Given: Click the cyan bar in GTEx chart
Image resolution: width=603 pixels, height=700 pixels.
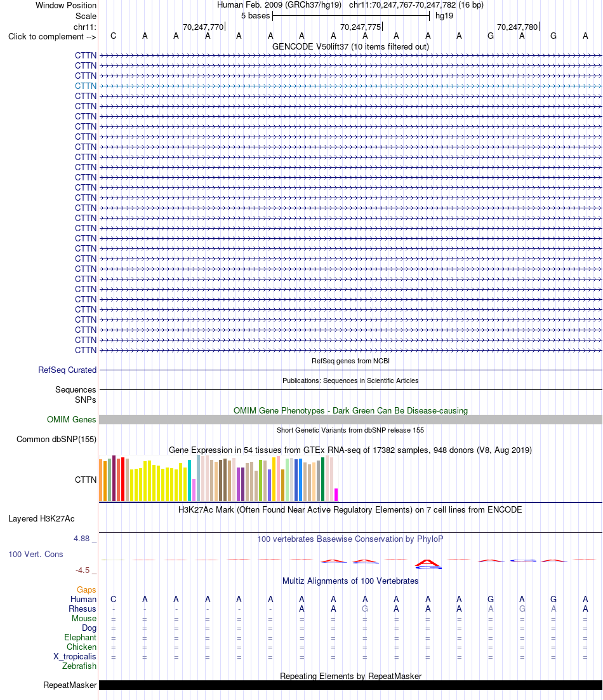Looking at the screenshot, I should [x=190, y=480].
